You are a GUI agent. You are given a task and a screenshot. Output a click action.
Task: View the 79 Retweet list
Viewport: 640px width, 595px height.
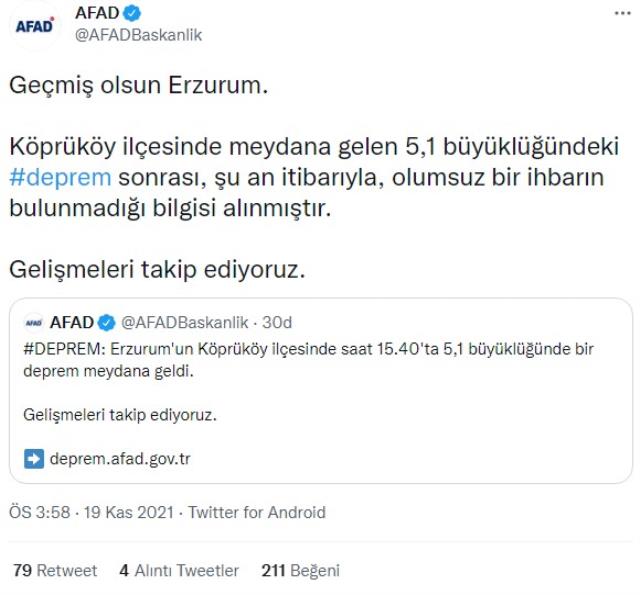tap(55, 570)
